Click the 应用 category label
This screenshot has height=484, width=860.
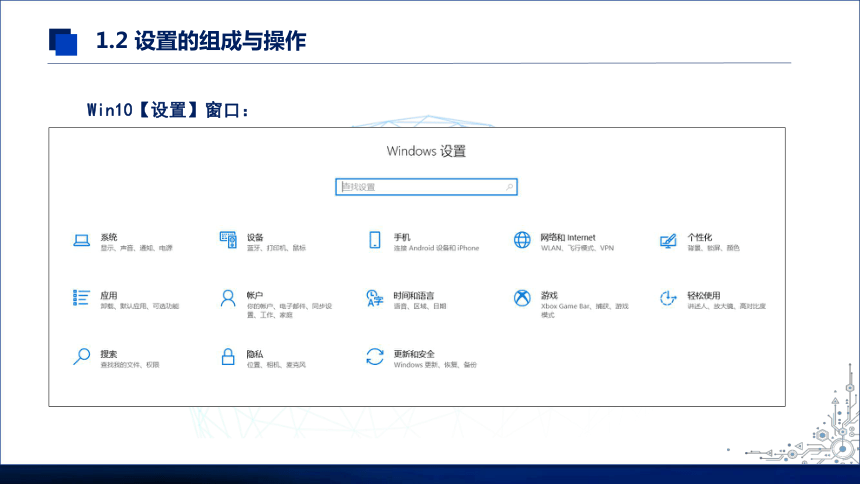(109, 295)
